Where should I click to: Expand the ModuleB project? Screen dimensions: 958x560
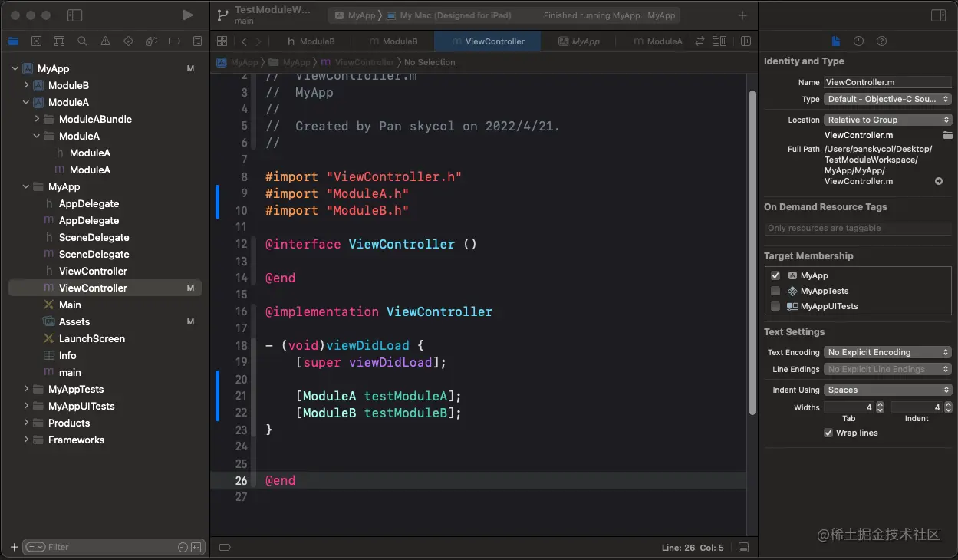(x=25, y=85)
